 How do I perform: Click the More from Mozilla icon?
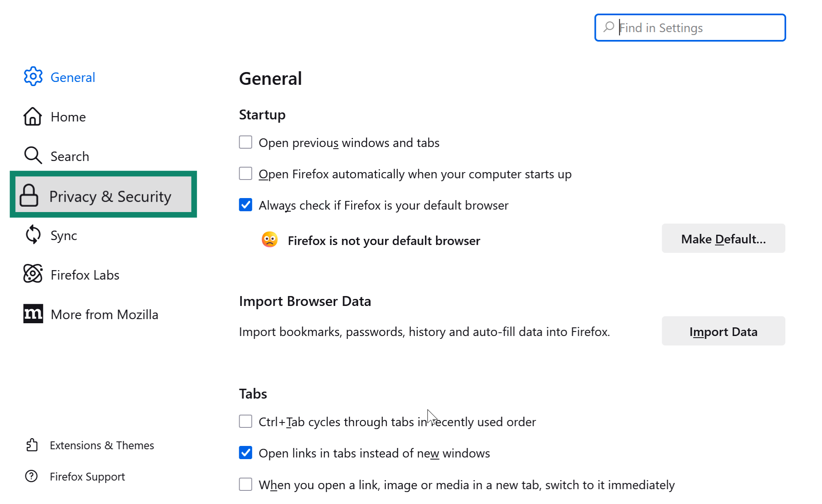point(33,313)
